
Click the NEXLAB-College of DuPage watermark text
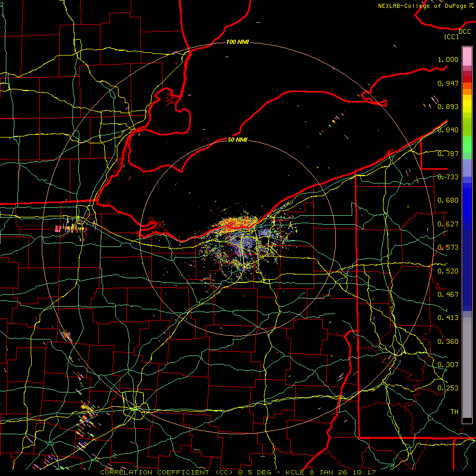(426, 6)
